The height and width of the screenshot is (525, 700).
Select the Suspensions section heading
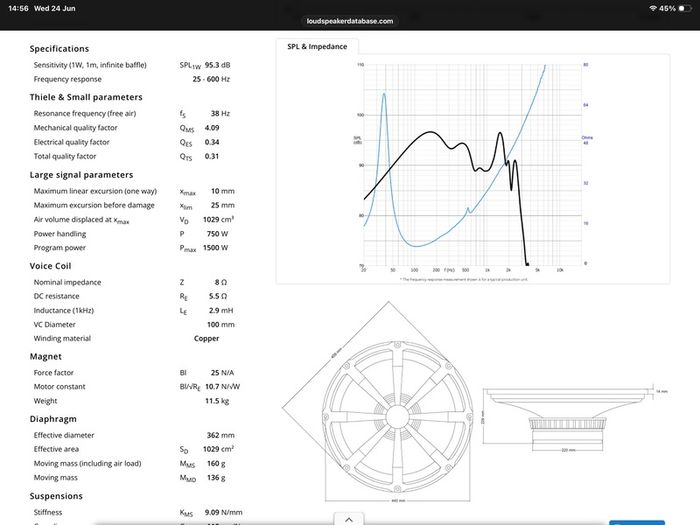pyautogui.click(x=56, y=496)
